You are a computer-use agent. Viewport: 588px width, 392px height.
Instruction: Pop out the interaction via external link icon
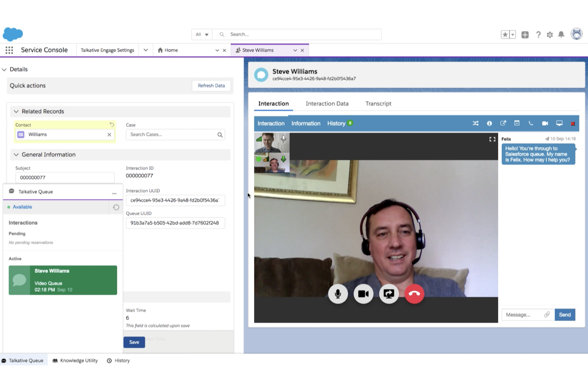[x=503, y=123]
